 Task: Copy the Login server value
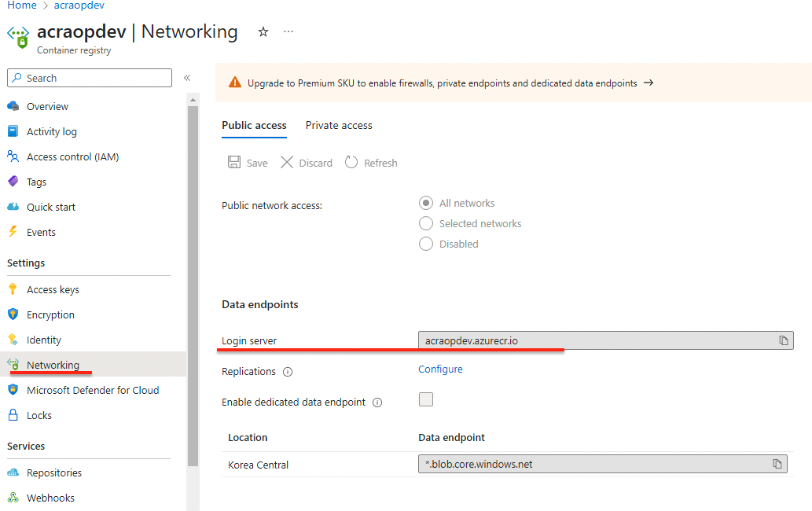coord(784,340)
